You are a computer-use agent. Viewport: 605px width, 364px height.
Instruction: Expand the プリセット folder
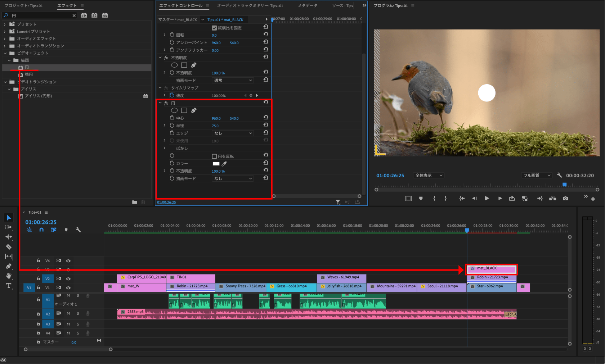5,24
